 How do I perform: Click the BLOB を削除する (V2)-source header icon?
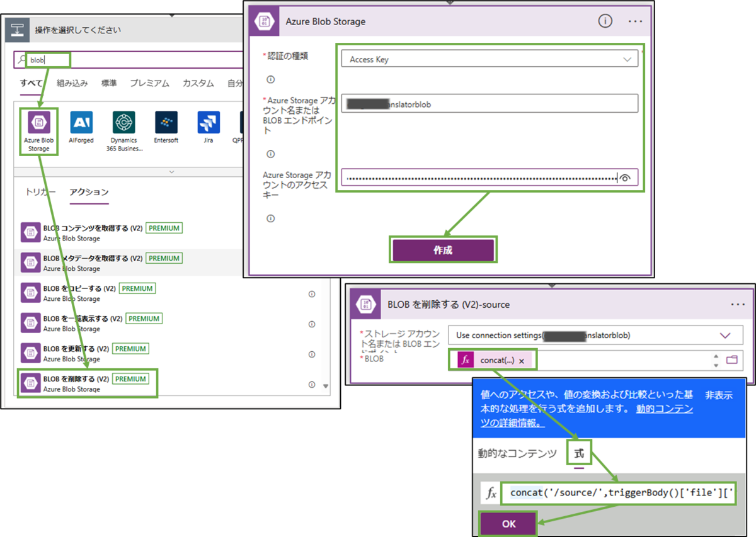tap(366, 305)
